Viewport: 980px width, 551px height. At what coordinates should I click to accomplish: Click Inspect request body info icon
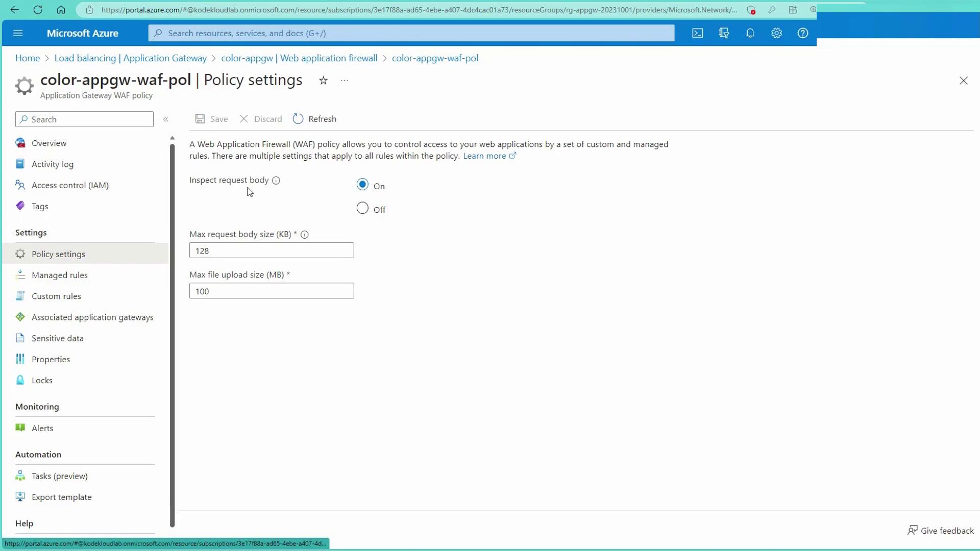pos(276,181)
